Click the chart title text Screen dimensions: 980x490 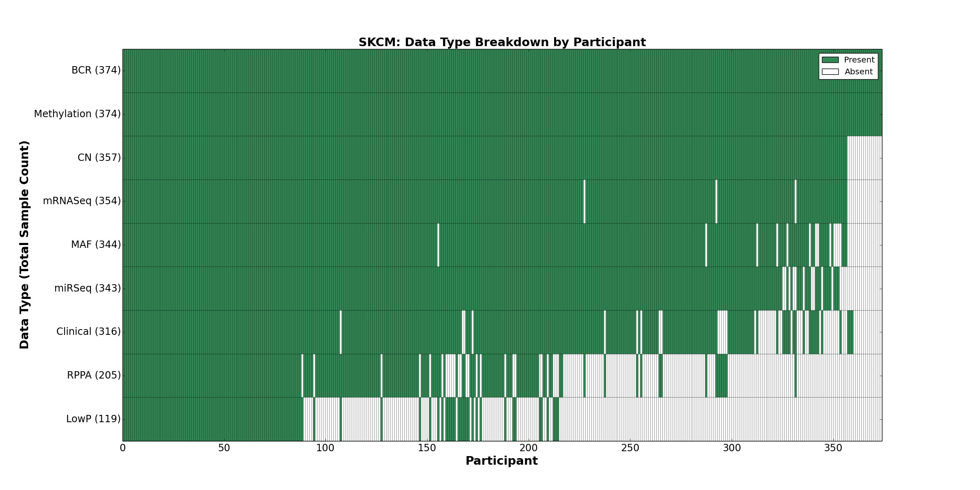tap(502, 42)
